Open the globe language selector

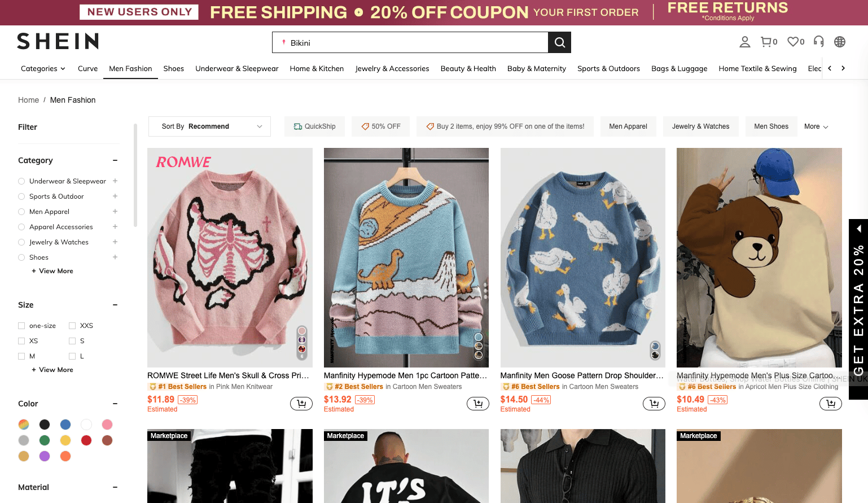(840, 42)
